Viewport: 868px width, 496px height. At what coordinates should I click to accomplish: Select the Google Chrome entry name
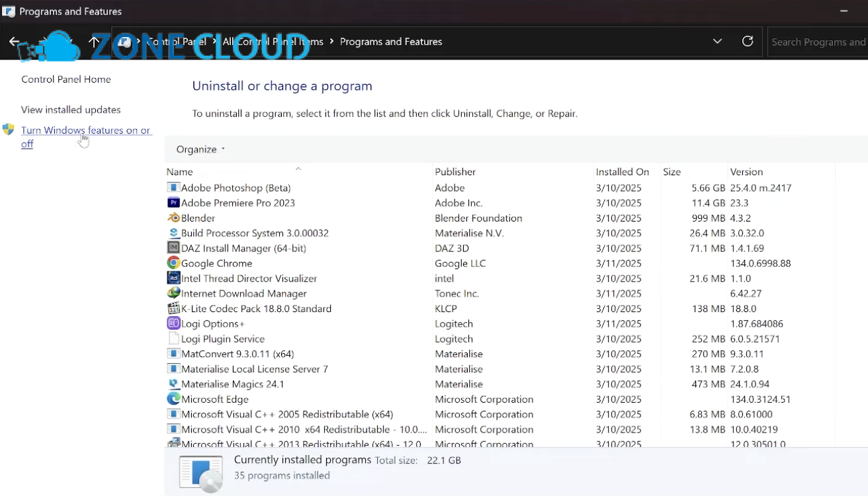click(x=216, y=263)
